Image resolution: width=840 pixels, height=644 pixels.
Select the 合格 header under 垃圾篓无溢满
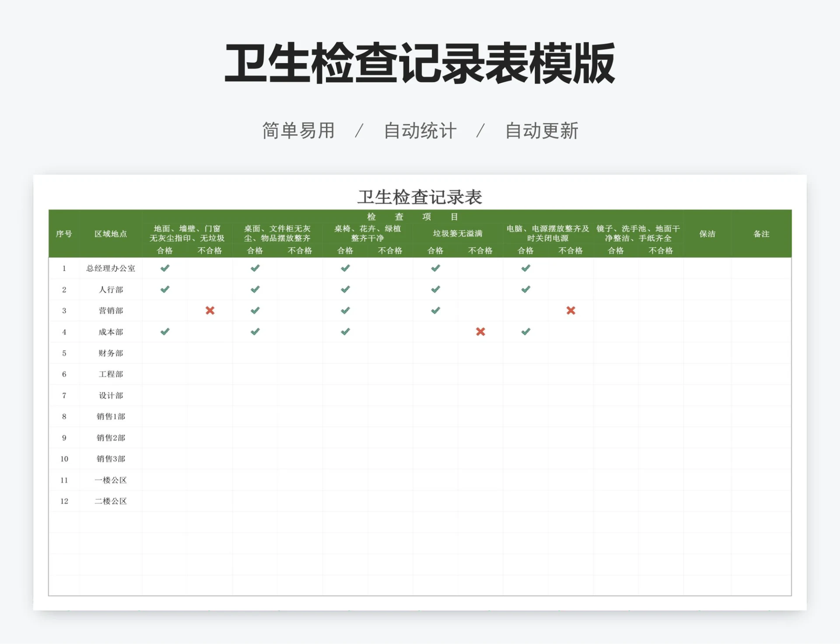435,250
